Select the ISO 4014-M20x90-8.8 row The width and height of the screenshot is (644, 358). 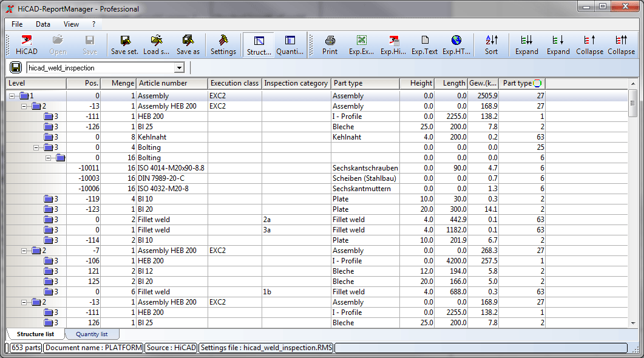pyautogui.click(x=171, y=168)
